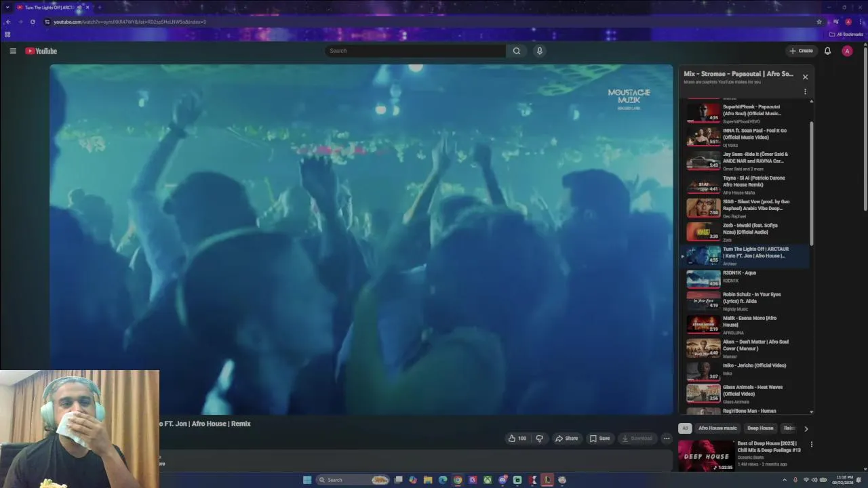Select the Afro House music chip

(x=717, y=428)
